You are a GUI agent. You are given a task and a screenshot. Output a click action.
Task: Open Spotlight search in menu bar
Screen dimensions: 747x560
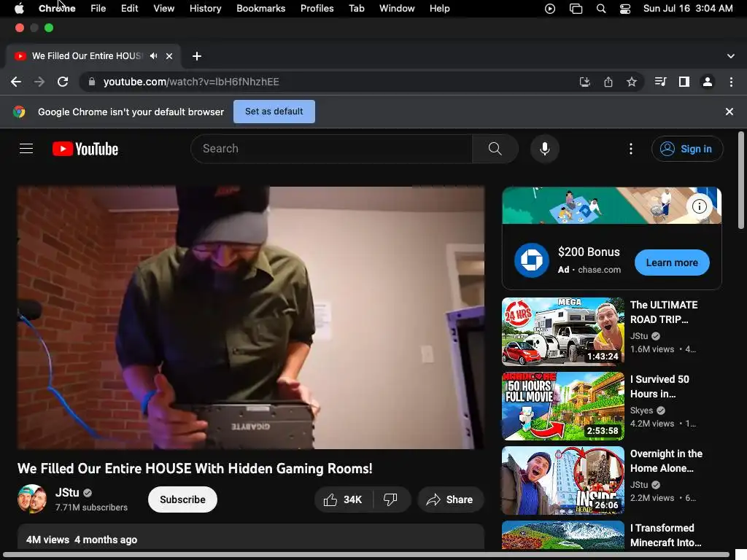click(x=601, y=9)
